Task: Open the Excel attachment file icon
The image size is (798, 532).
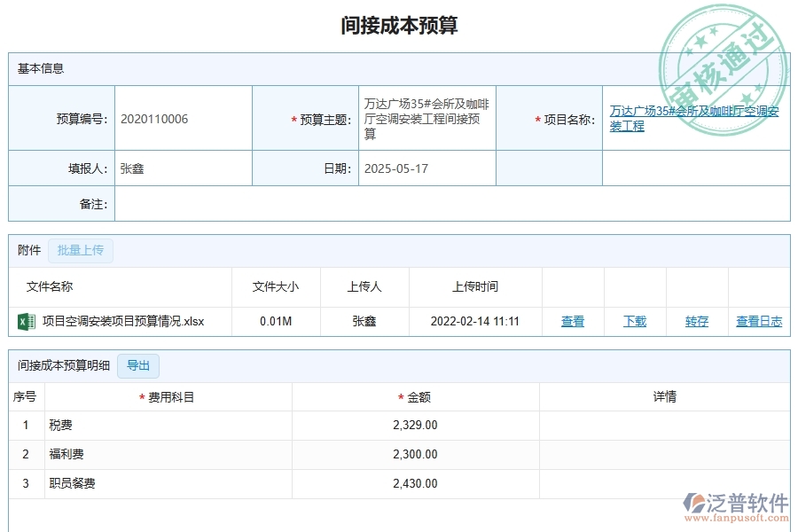Action: [27, 322]
